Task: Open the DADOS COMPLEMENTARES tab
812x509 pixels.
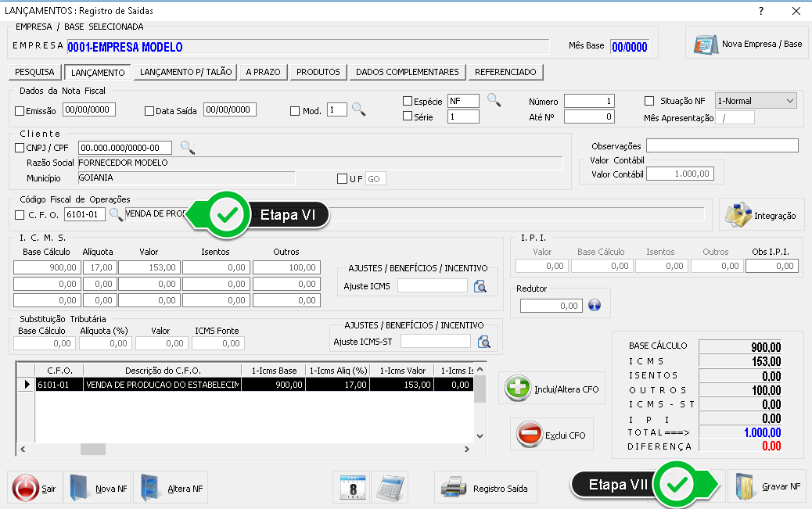Action: pos(407,72)
